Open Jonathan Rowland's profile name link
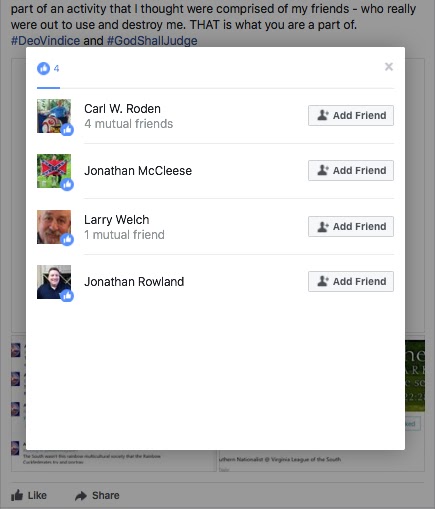This screenshot has height=509, width=435. (134, 282)
